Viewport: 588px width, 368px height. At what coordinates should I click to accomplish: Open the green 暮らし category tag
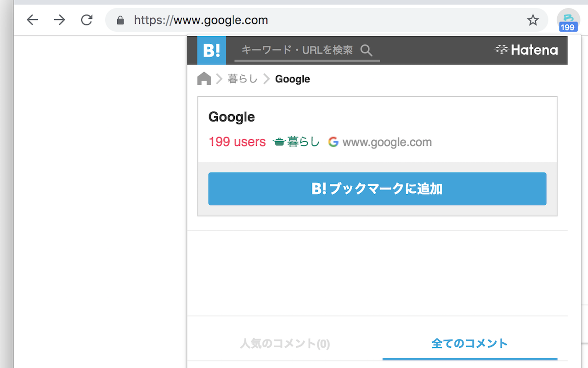(x=296, y=142)
